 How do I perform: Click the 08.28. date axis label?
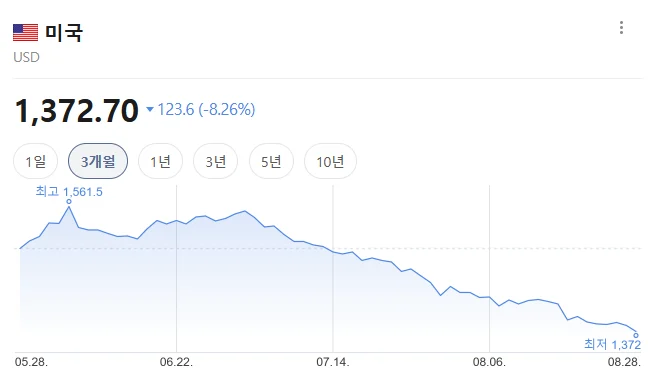point(624,362)
